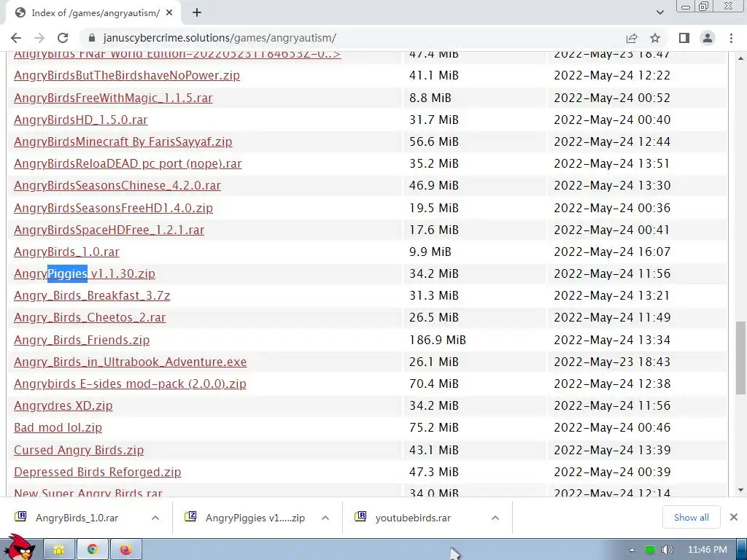This screenshot has height=560, width=747.
Task: Download Bad mod lol.zip
Action: (x=58, y=427)
